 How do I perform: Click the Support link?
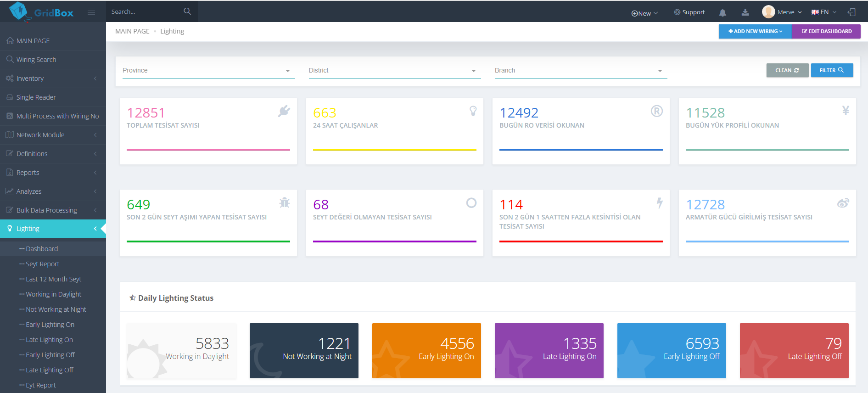689,12
